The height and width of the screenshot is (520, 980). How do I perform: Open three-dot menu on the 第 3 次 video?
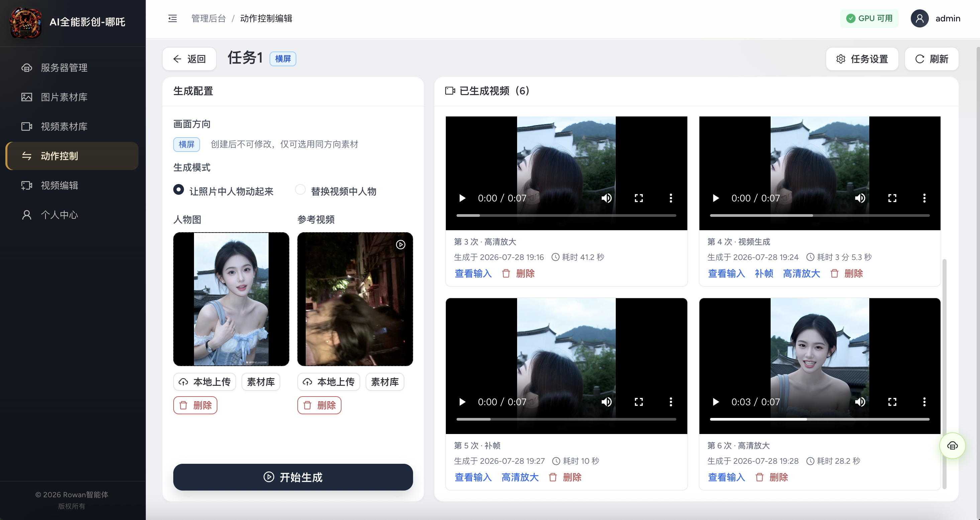tap(671, 198)
